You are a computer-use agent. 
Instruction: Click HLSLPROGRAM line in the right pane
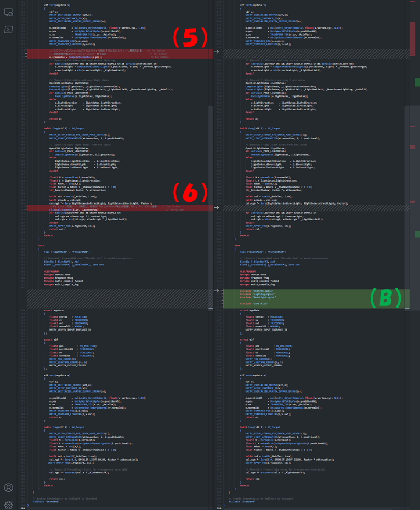[249, 271]
